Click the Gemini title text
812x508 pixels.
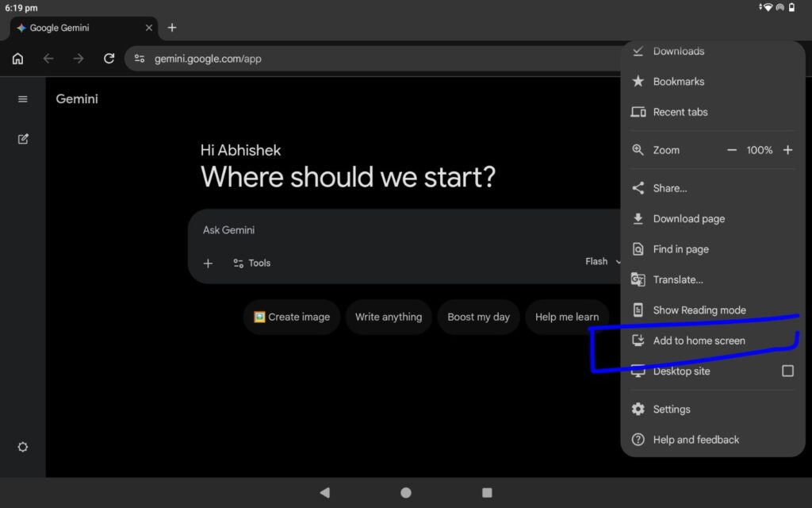[x=77, y=99]
